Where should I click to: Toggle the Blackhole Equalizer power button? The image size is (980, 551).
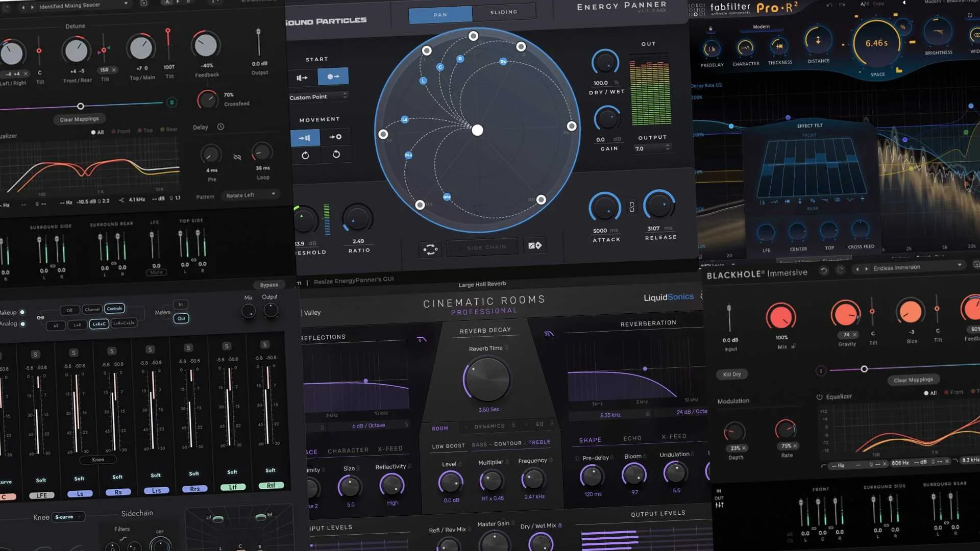pyautogui.click(x=819, y=396)
